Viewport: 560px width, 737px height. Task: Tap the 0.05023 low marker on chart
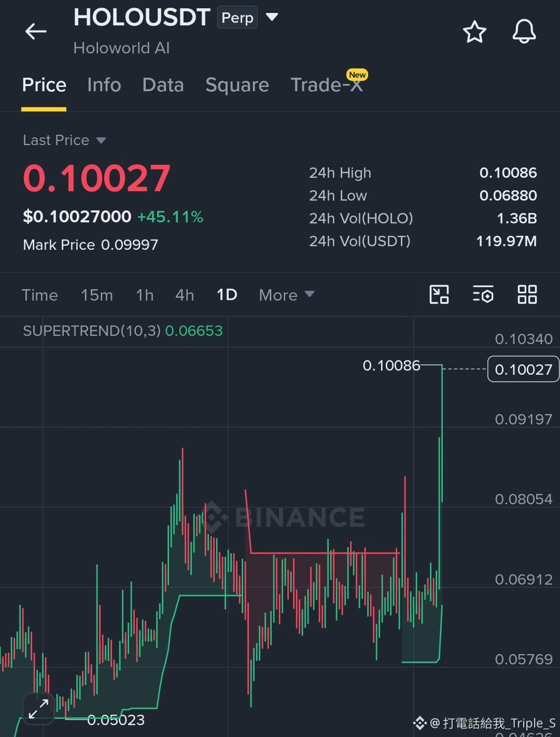116,720
